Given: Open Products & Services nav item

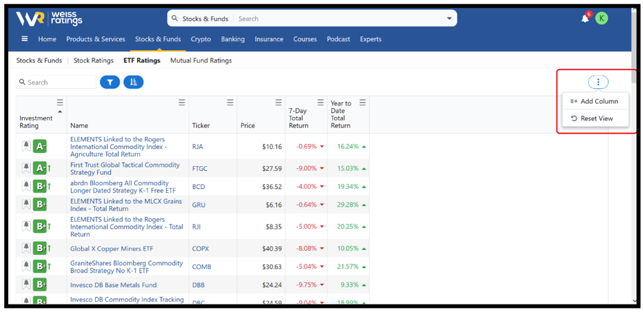Looking at the screenshot, I should 96,39.
